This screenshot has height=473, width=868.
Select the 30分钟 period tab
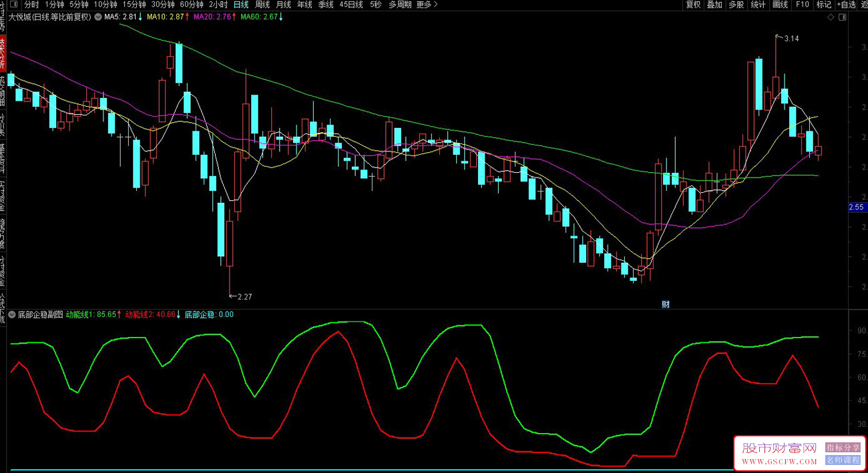click(163, 5)
